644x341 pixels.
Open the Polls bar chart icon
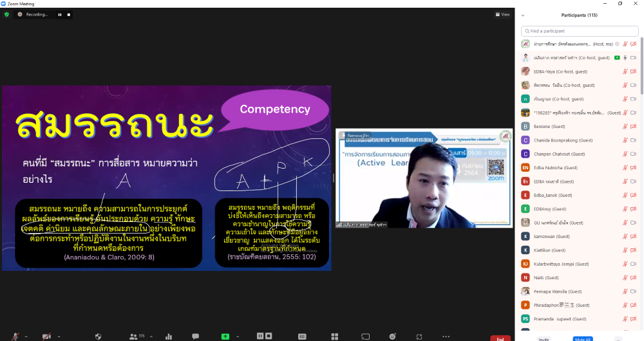pyautogui.click(x=169, y=336)
